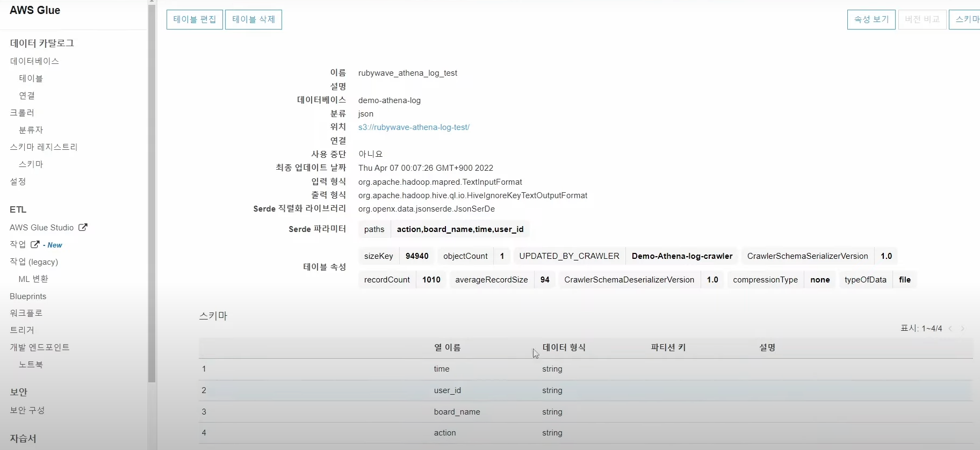Click paths value action,board_name,time,user_id
Viewport: 980px width, 450px height.
pos(460,229)
